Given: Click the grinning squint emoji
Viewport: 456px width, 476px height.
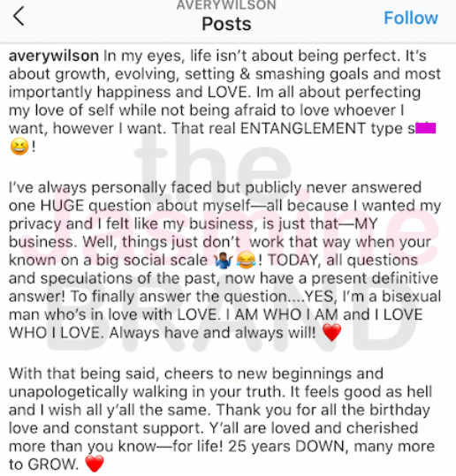Looking at the screenshot, I should (19, 147).
